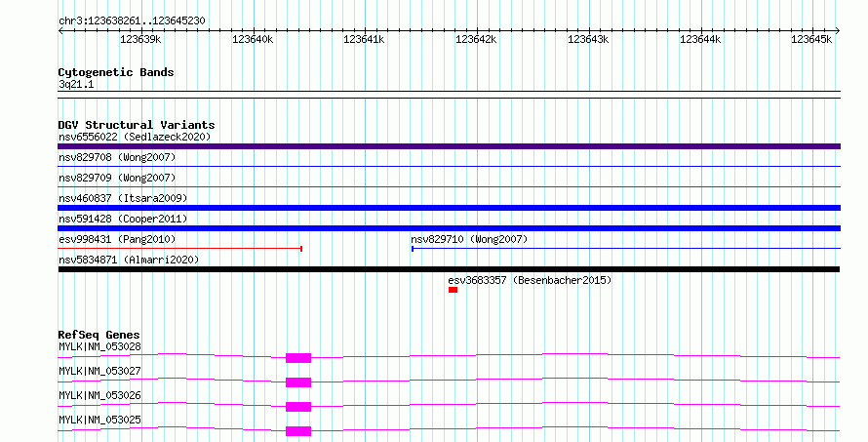Click the nsv5834871 (Almarri2020) label
868x442 pixels.
[x=129, y=260]
